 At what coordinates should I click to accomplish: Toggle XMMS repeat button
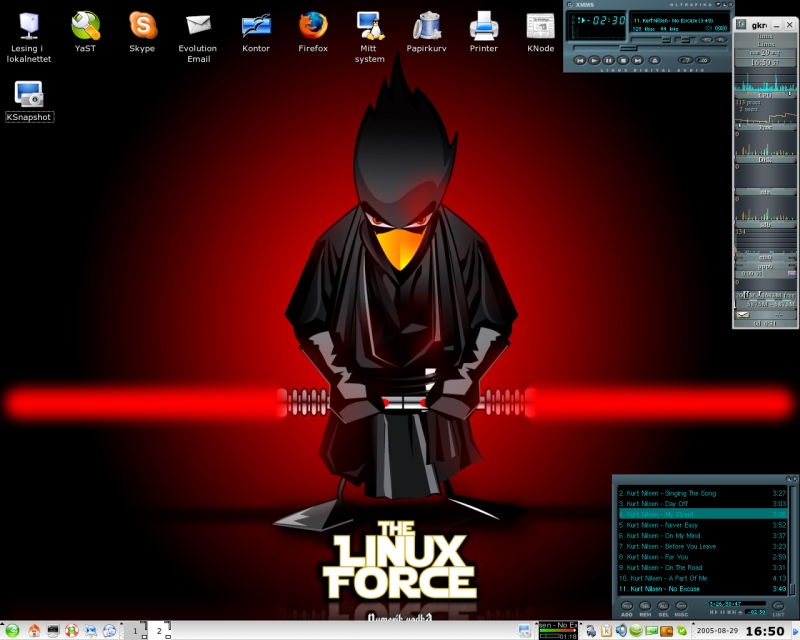pyautogui.click(x=703, y=60)
